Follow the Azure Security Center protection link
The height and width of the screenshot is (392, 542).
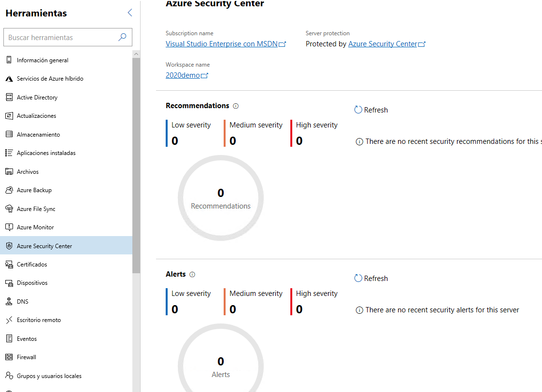pos(383,44)
